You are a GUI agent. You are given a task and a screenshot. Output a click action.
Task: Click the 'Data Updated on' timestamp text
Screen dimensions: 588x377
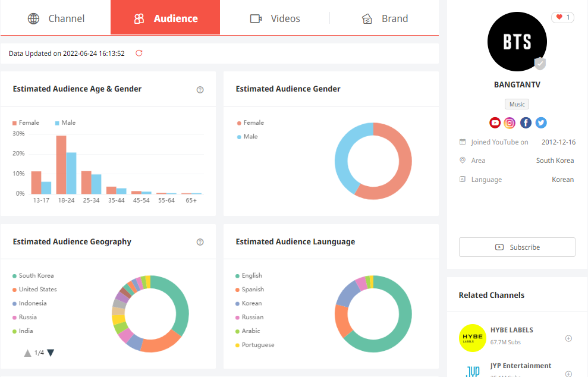click(x=67, y=54)
